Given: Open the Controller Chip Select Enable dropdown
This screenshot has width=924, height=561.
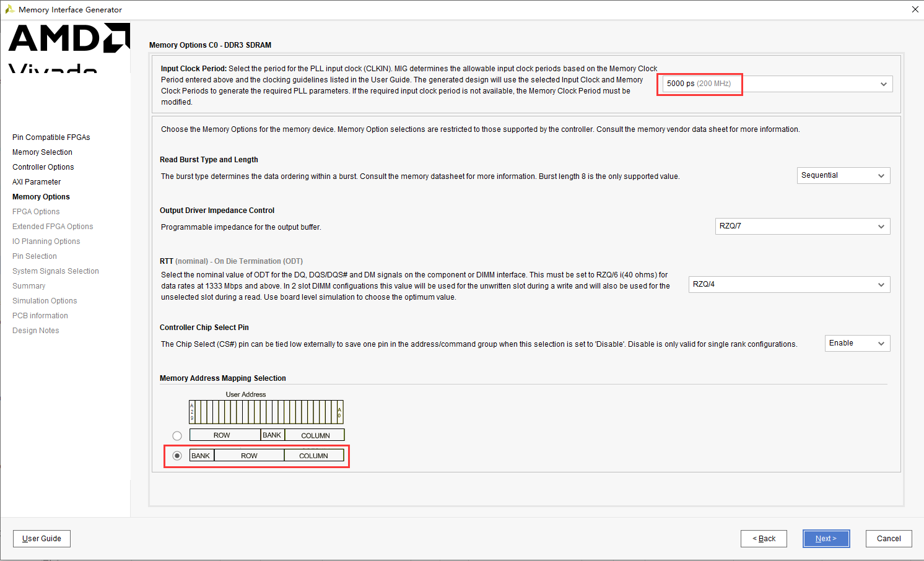Looking at the screenshot, I should click(x=883, y=342).
